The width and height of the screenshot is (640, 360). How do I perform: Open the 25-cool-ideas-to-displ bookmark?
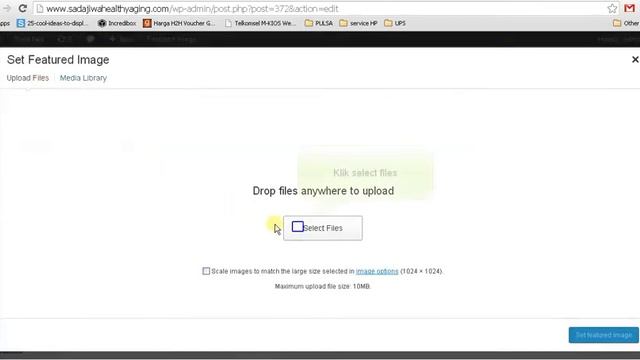coord(52,23)
